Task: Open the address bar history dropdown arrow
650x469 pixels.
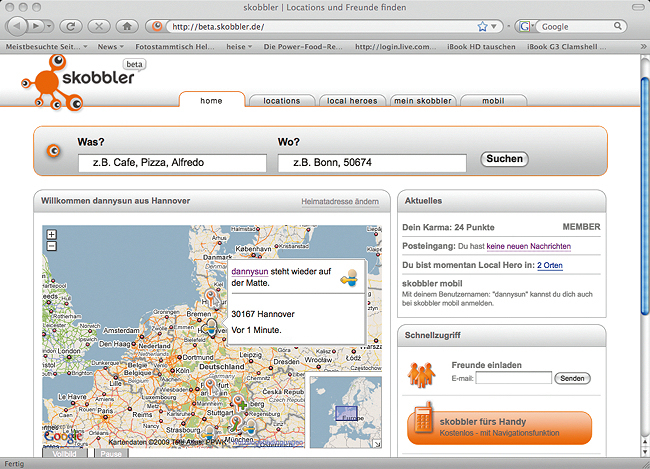Action: (x=494, y=27)
